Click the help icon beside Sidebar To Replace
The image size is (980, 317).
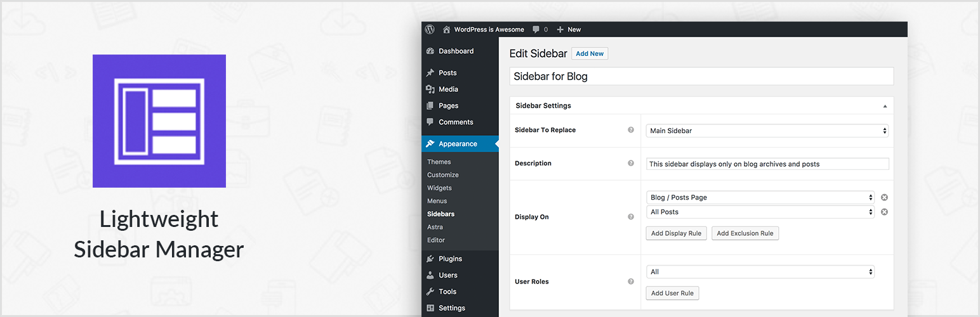[631, 130]
